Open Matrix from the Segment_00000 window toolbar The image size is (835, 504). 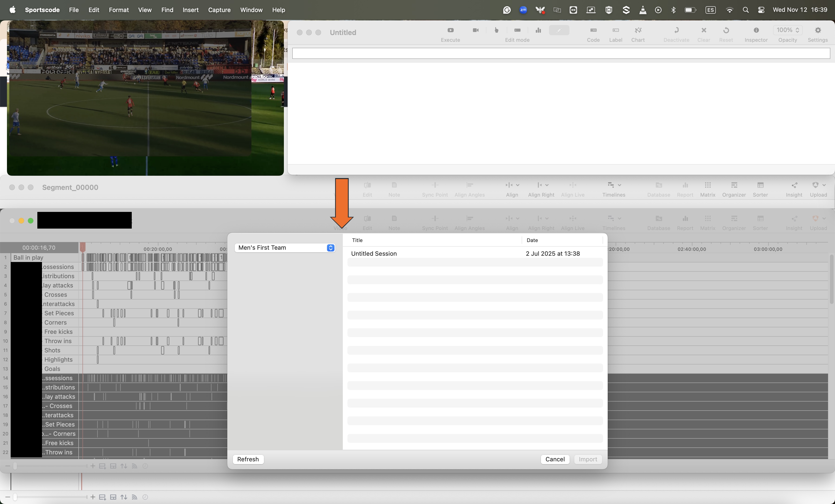coord(708,189)
